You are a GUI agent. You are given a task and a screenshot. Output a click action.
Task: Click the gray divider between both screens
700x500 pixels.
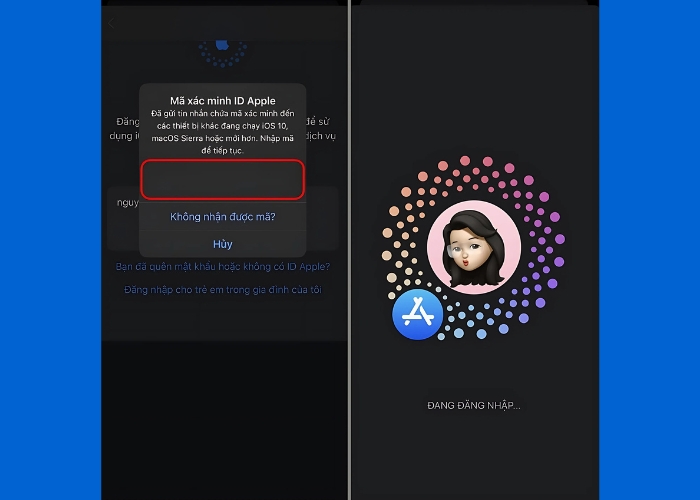[x=350, y=250]
